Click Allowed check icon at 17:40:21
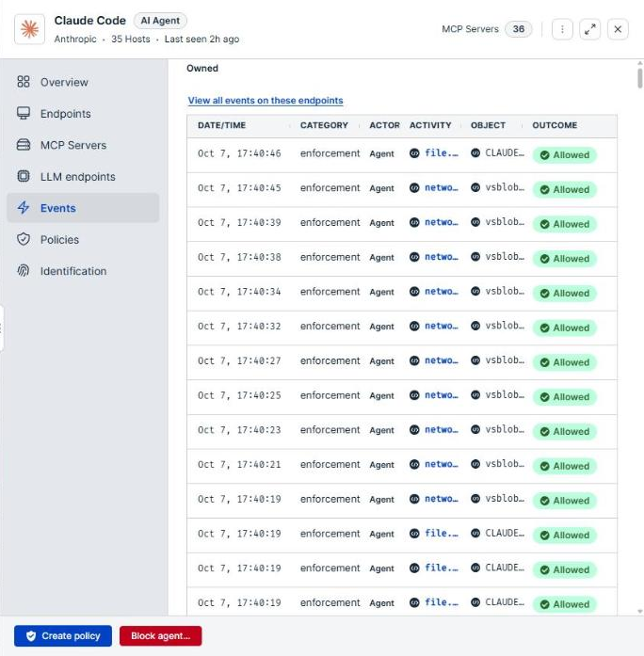644x656 pixels. (x=544, y=467)
